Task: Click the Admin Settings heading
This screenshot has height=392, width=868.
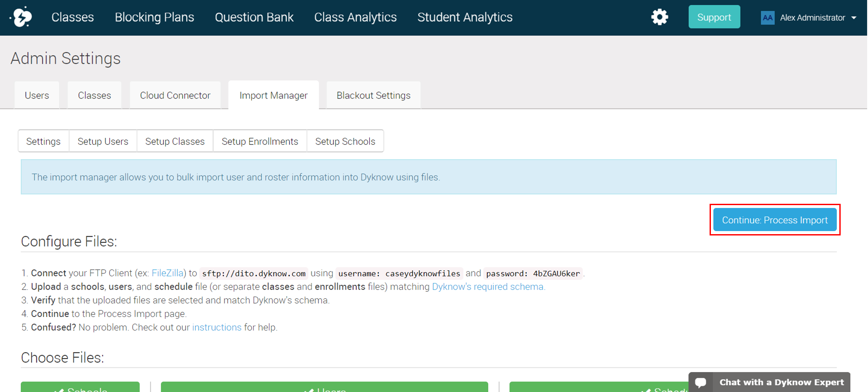Action: click(66, 58)
